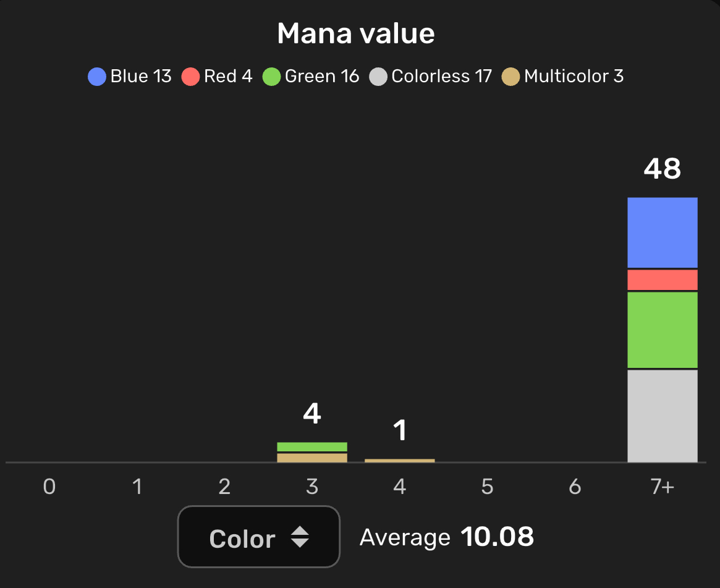Click the green segment of the mana value 3 bar
Image resolution: width=720 pixels, height=588 pixels.
312,446
